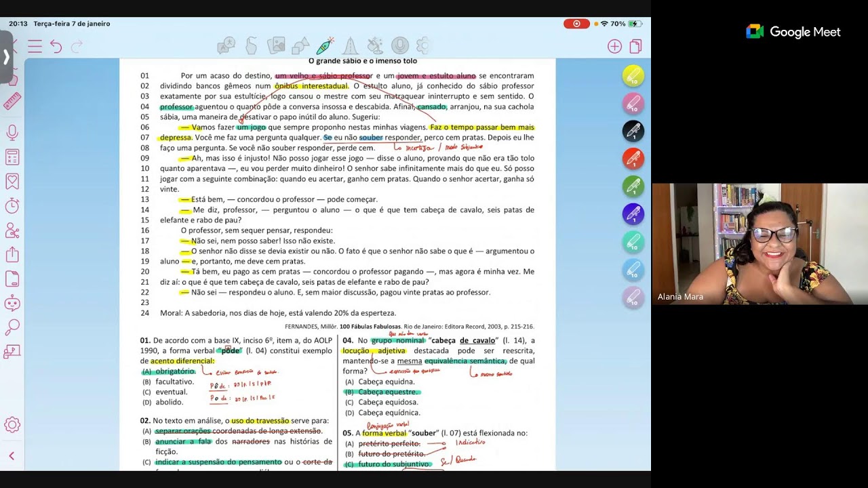Open the bookmark heart icon
This screenshot has width=868, height=488.
(12, 182)
